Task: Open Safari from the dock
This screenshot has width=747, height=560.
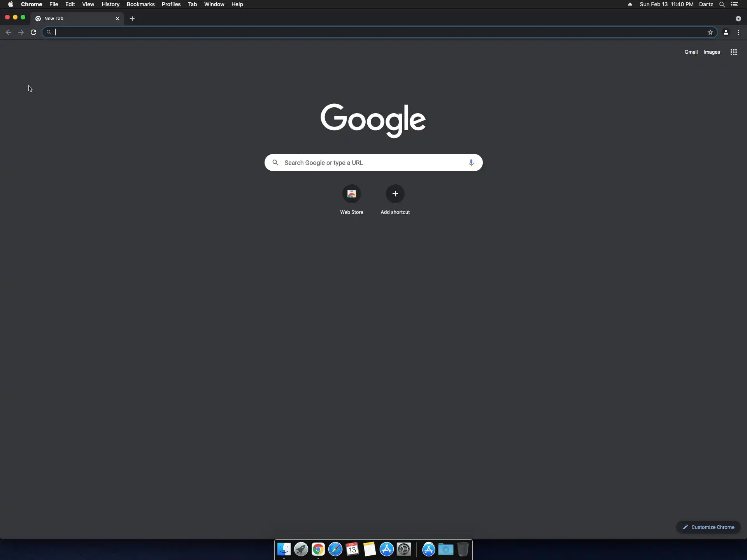Action: click(x=335, y=549)
